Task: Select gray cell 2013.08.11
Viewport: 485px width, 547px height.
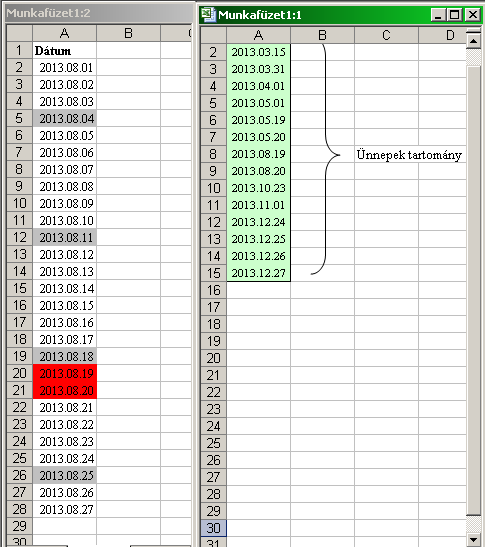Action: pos(65,238)
